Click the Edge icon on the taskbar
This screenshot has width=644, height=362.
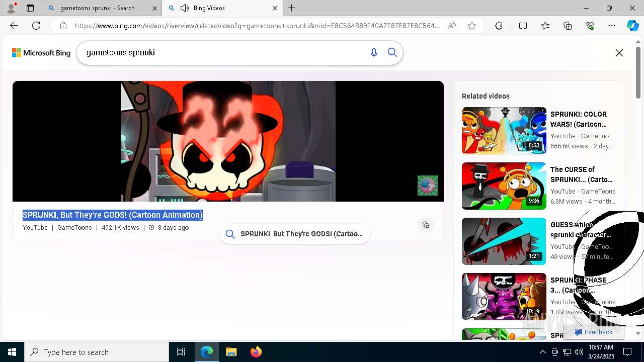coord(207,352)
